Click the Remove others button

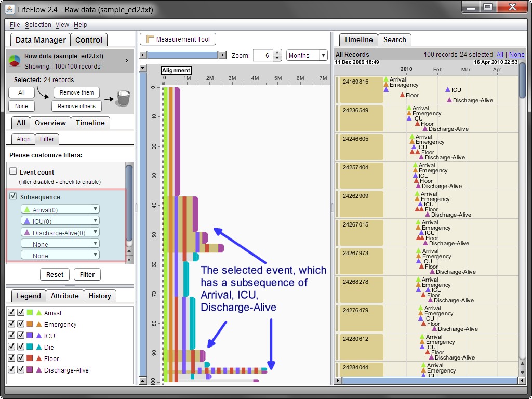[x=76, y=106]
